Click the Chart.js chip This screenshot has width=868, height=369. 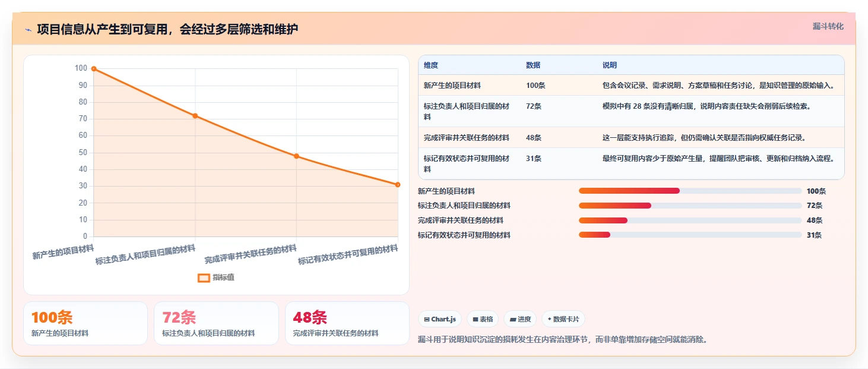click(440, 319)
